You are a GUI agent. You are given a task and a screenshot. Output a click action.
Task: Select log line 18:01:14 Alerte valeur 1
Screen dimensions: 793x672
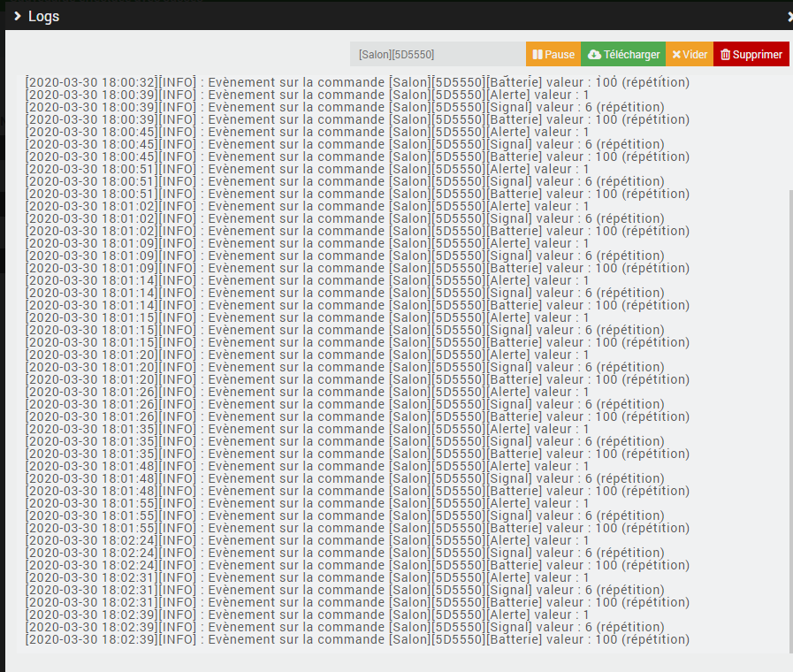pos(308,280)
